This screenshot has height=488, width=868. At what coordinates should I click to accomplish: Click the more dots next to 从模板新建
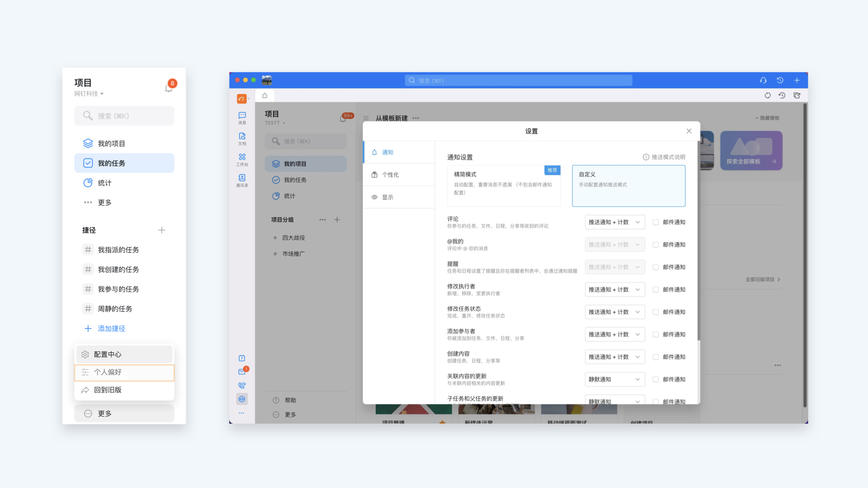click(416, 118)
